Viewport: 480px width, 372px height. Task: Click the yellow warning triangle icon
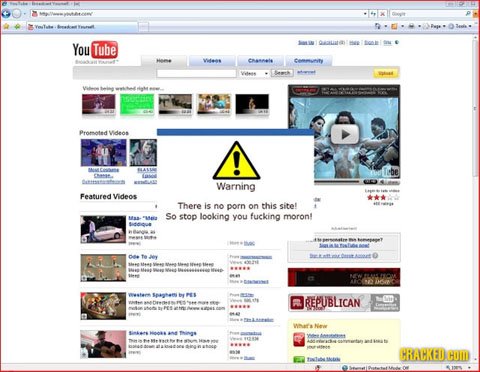pyautogui.click(x=236, y=160)
